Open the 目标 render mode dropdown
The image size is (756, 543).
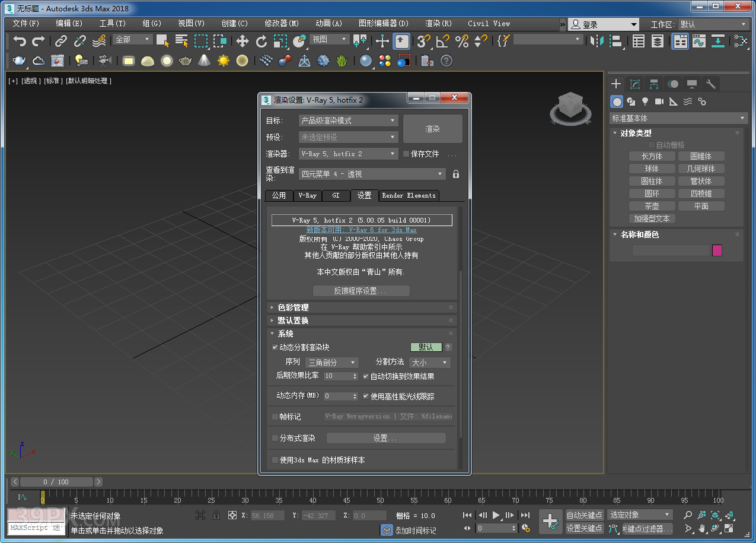click(348, 120)
